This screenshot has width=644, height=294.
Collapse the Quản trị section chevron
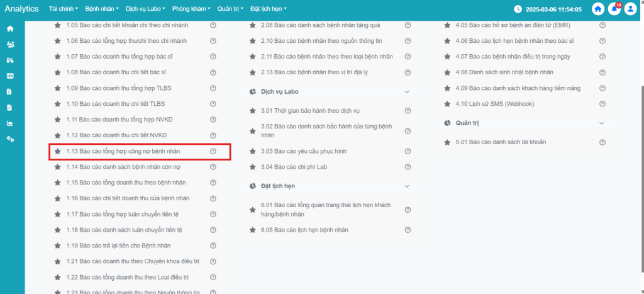pos(602,123)
